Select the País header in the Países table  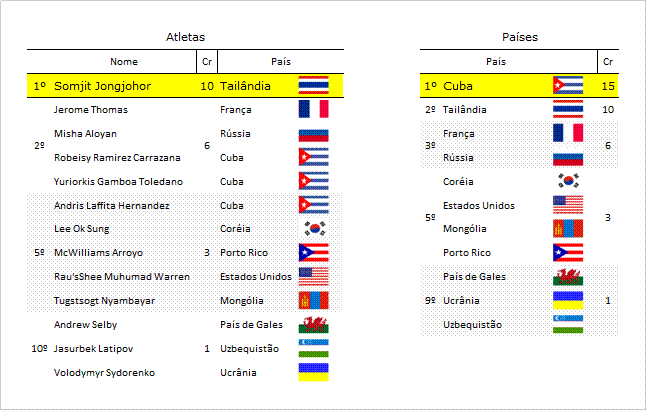point(496,61)
